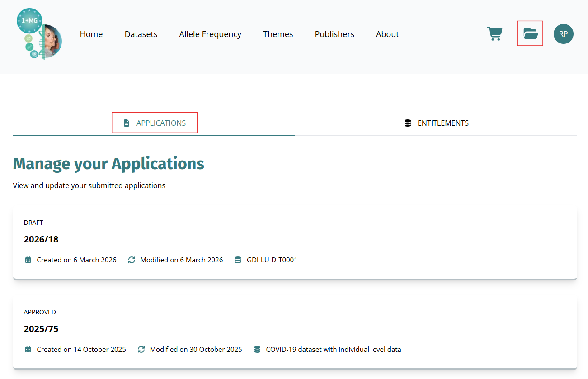The image size is (588, 379).
Task: Click database icon in Entitlements tab
Action: [x=408, y=123]
